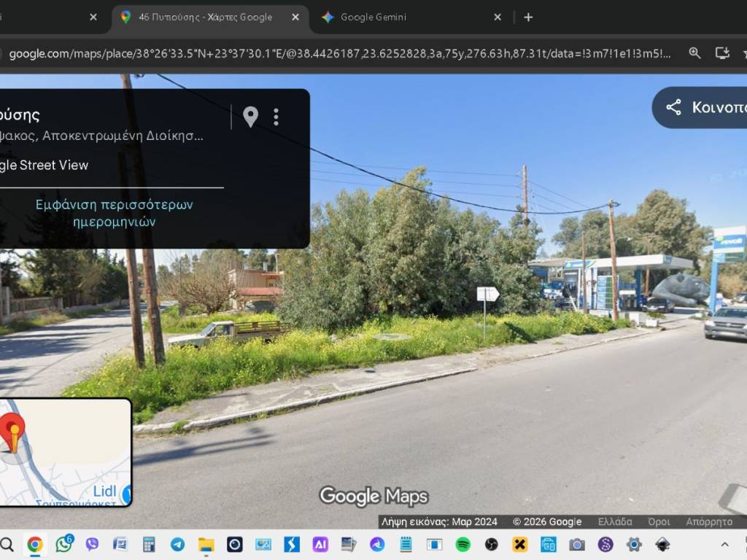
Task: Click the zoom magnifier icon in the address bar
Action: click(x=694, y=53)
